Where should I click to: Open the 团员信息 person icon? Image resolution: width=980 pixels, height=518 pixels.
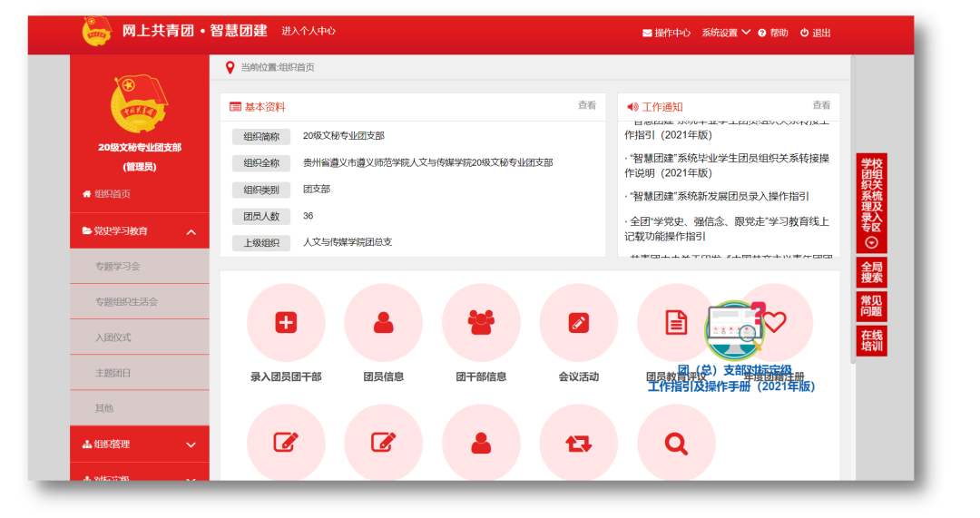(x=383, y=322)
